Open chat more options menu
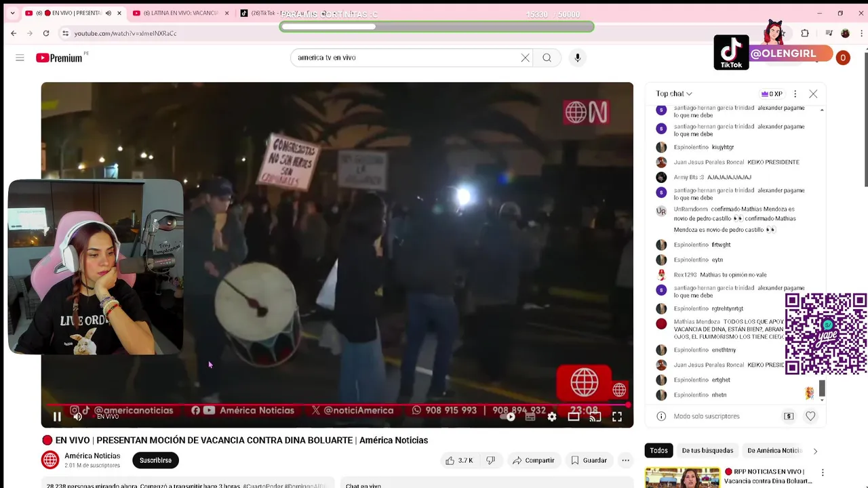Viewport: 868px width, 488px height. coord(795,94)
